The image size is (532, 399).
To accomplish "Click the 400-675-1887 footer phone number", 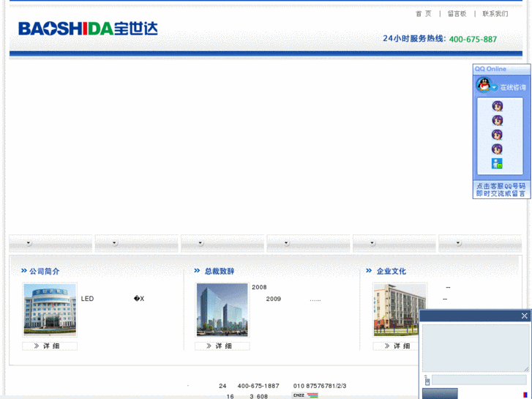I will (258, 386).
